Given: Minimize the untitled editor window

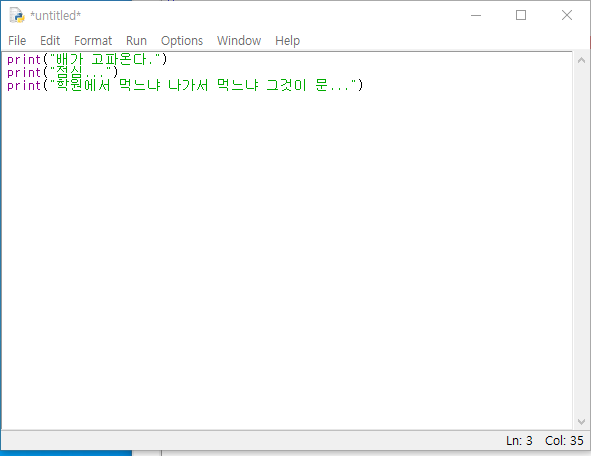Looking at the screenshot, I should [x=476, y=15].
